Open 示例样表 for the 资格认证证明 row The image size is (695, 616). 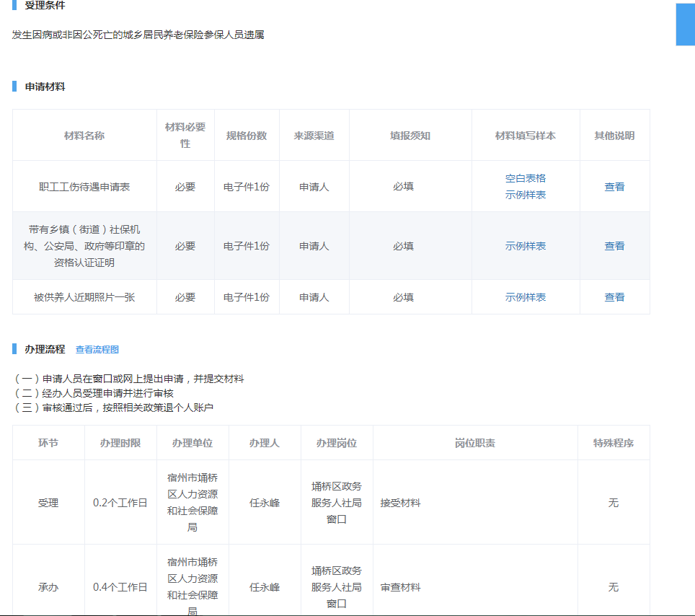525,246
